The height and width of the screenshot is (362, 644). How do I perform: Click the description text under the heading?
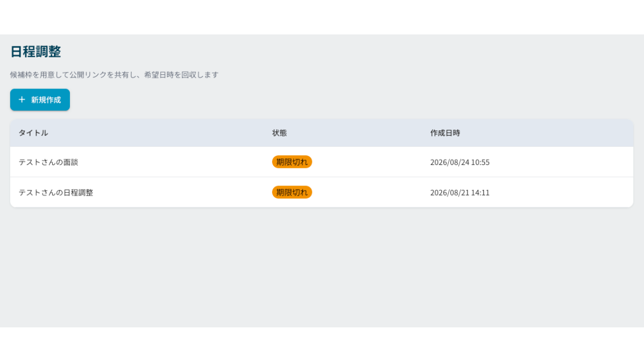[114, 74]
